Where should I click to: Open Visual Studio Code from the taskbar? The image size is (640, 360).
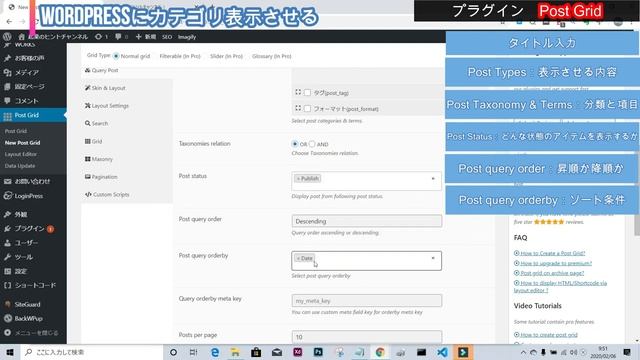[442, 352]
